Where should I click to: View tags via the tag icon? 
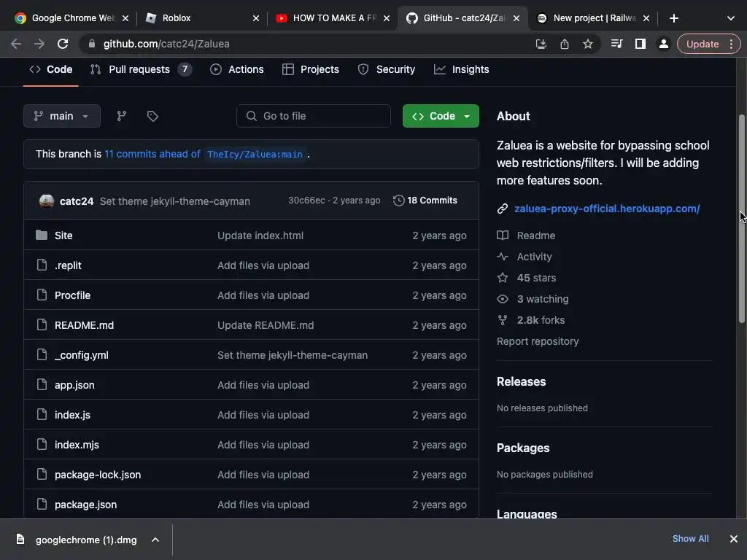point(152,116)
